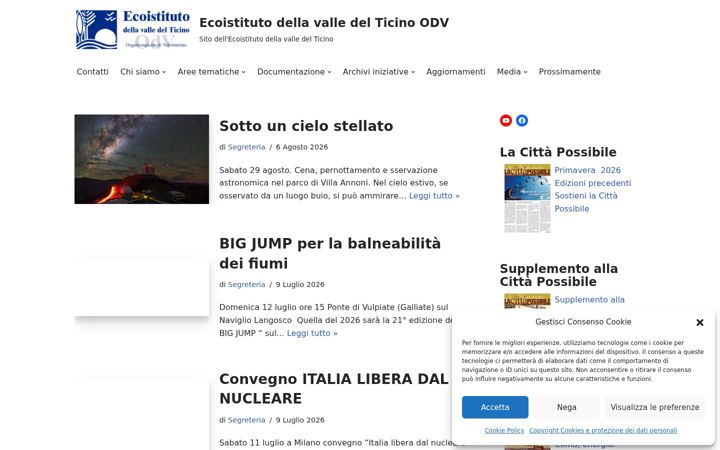Screen dimensions: 720x450
Task: Expand Documentazione submenu chevron
Action: click(329, 72)
